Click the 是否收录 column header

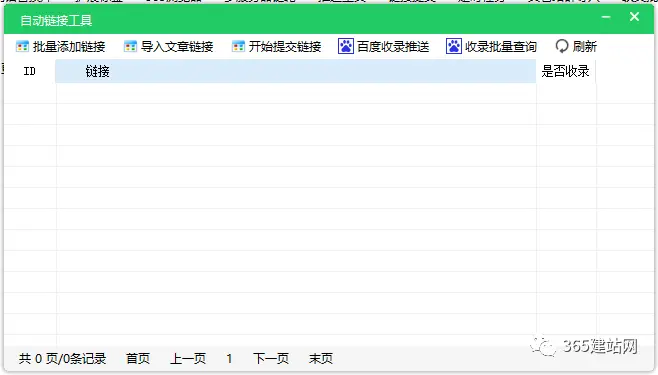tap(565, 71)
